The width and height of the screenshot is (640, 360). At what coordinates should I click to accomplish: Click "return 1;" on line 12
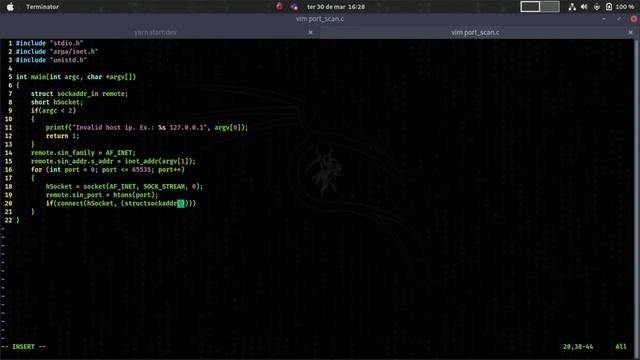tap(62, 136)
